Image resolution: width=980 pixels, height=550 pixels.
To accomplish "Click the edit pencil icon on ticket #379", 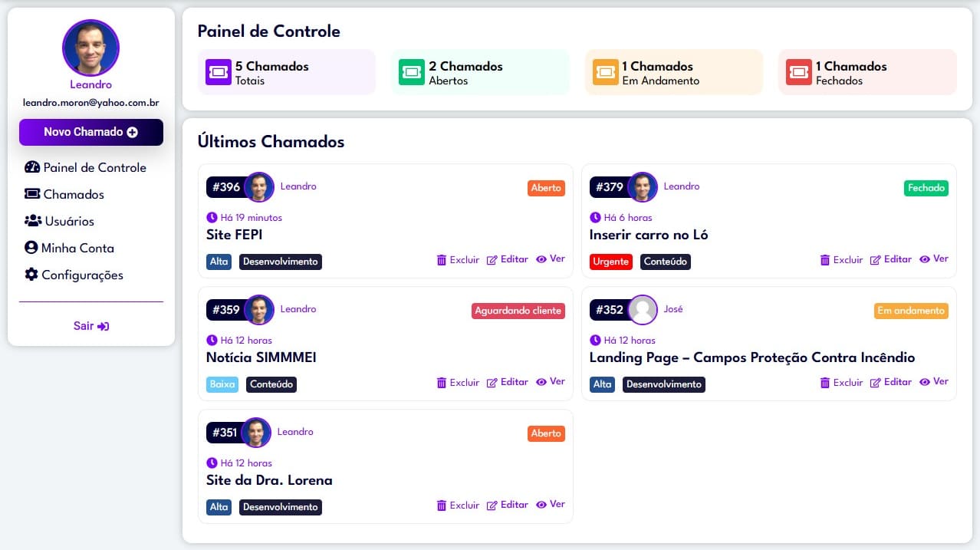I will click(876, 260).
